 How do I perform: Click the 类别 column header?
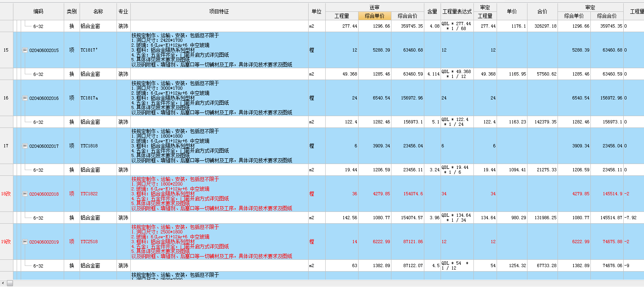(x=72, y=12)
